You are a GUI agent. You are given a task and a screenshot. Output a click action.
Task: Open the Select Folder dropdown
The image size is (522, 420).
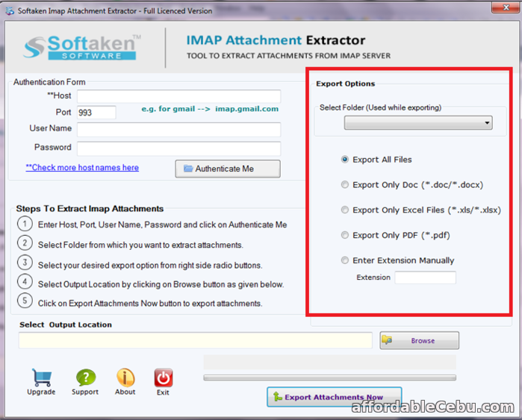[418, 122]
